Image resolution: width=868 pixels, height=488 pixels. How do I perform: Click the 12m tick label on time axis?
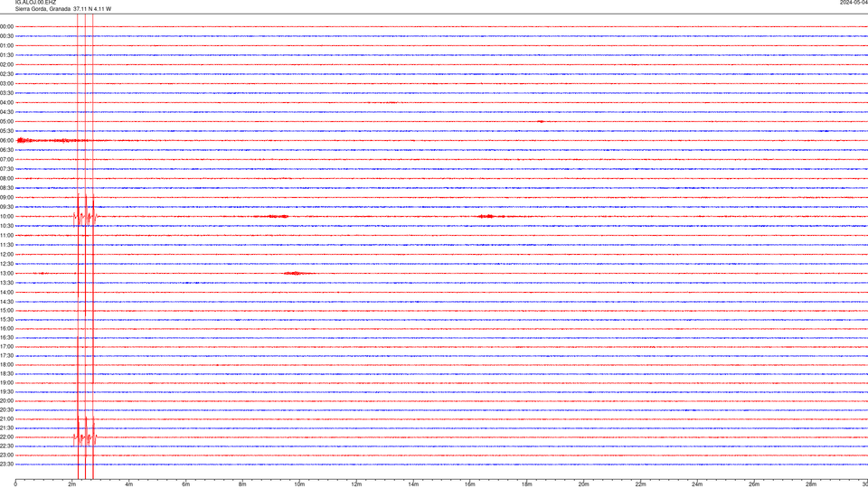point(356,484)
